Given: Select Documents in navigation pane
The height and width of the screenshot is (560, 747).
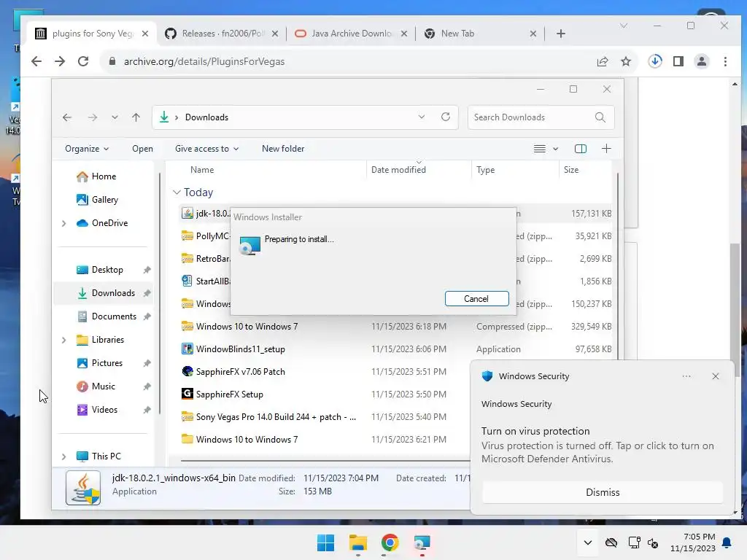Looking at the screenshot, I should pos(114,316).
